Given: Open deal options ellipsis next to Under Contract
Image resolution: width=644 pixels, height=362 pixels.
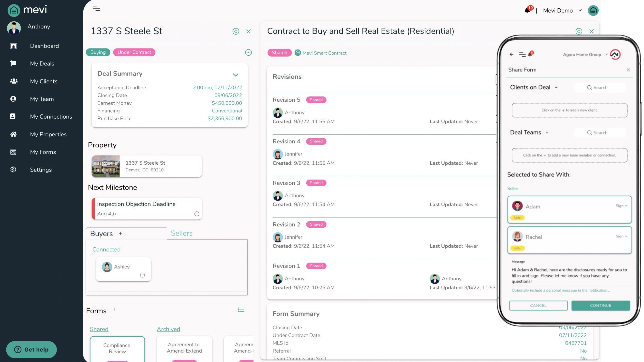Looking at the screenshot, I should 248,52.
